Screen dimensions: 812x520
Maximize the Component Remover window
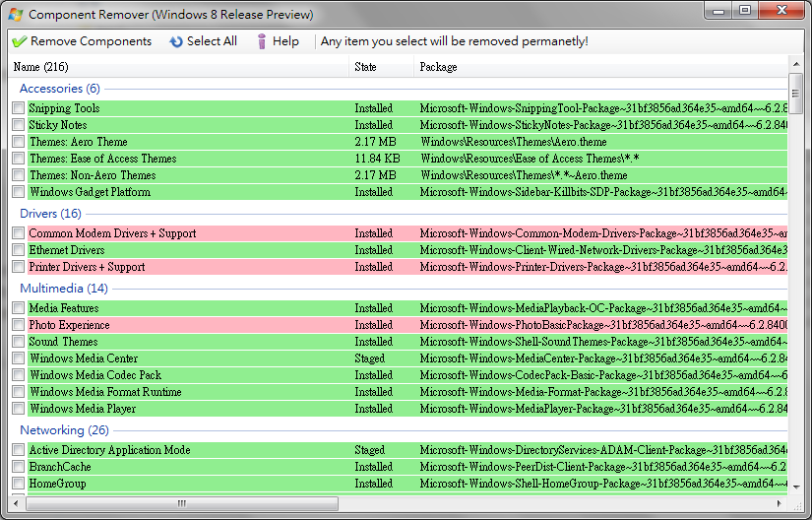[745, 11]
